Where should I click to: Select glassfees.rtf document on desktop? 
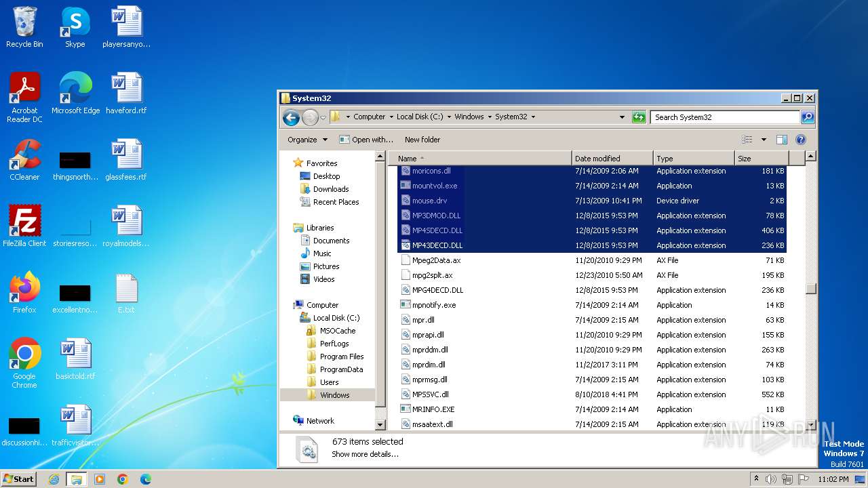pos(126,160)
